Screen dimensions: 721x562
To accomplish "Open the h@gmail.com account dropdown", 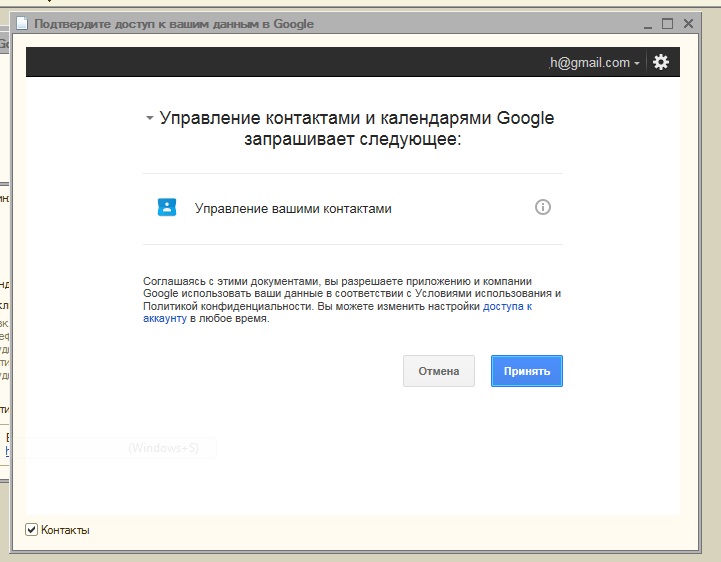I will (594, 63).
